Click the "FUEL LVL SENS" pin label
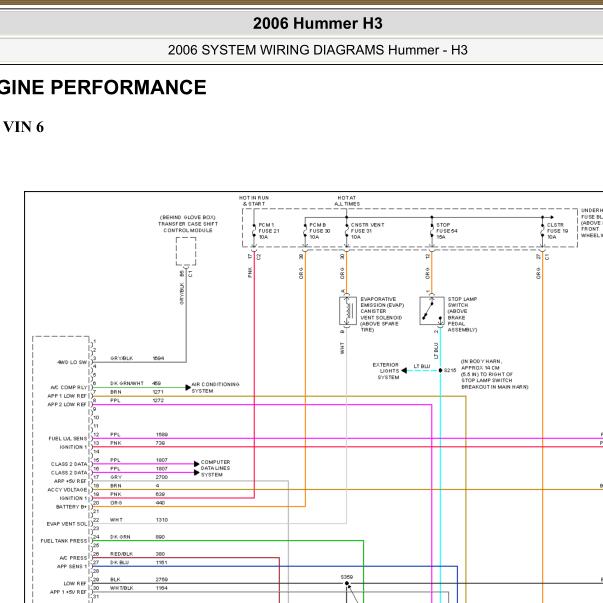 [x=68, y=438]
